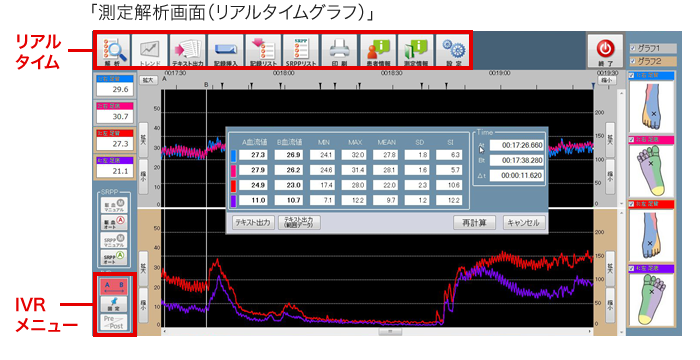Image resolution: width=700 pixels, height=360 pixels.
Task: Click the キャンセル button
Action: [x=524, y=222]
